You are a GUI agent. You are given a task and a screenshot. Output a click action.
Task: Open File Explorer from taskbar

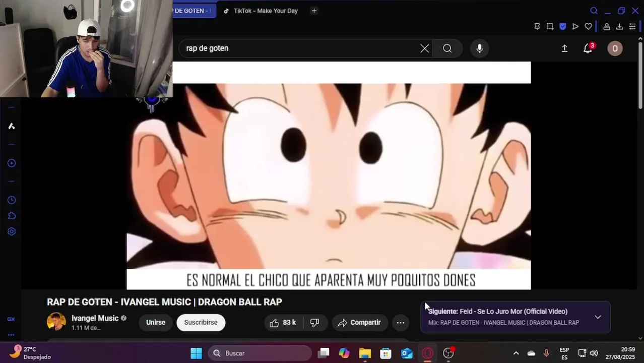point(365,353)
